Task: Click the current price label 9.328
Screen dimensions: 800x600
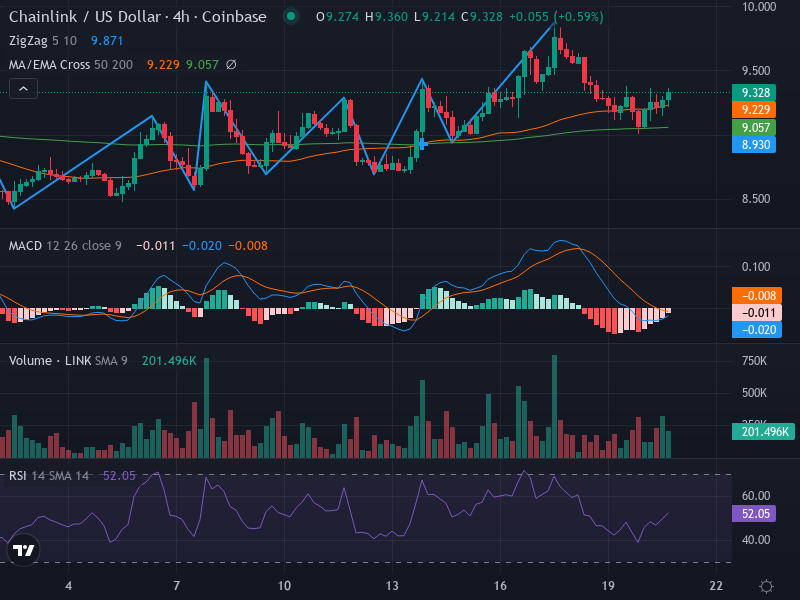Action: [x=754, y=92]
